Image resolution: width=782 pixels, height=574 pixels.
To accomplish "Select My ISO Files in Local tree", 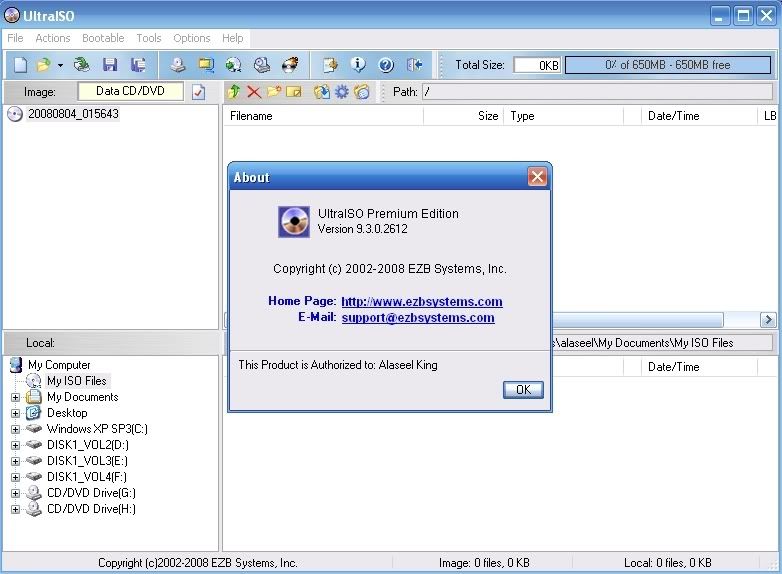I will (x=77, y=381).
